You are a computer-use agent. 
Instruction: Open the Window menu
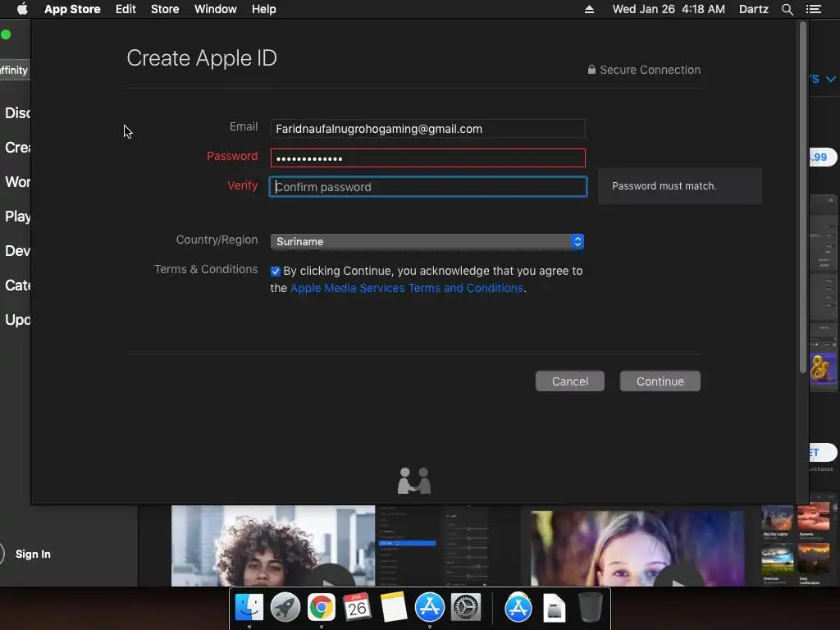216,9
